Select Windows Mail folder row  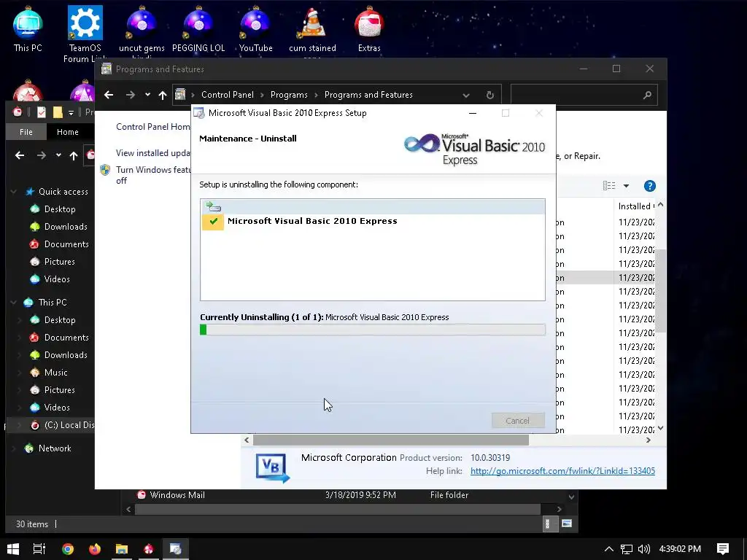[x=304, y=495]
